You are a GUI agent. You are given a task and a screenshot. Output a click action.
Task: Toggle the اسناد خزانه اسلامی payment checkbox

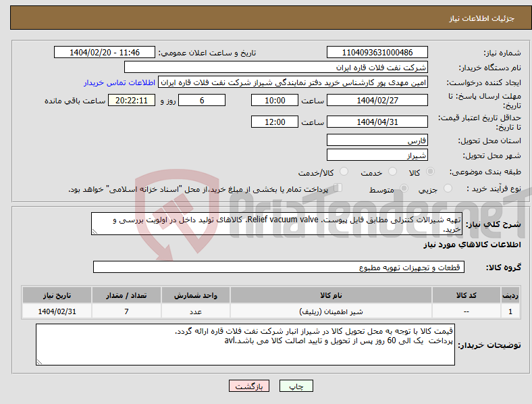pos(338,188)
